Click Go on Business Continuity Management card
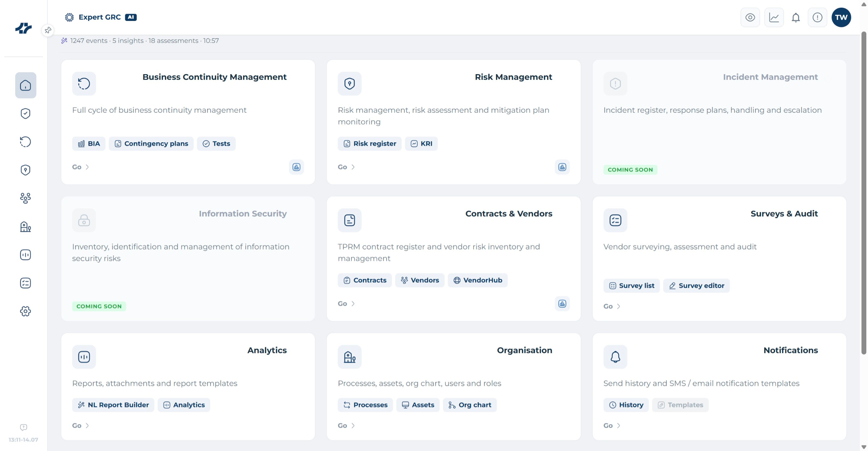 coord(81,167)
